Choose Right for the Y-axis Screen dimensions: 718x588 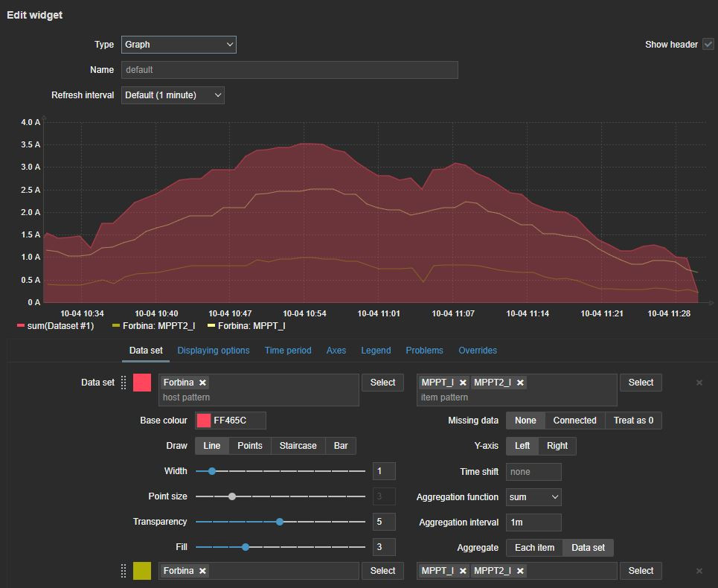(x=557, y=446)
